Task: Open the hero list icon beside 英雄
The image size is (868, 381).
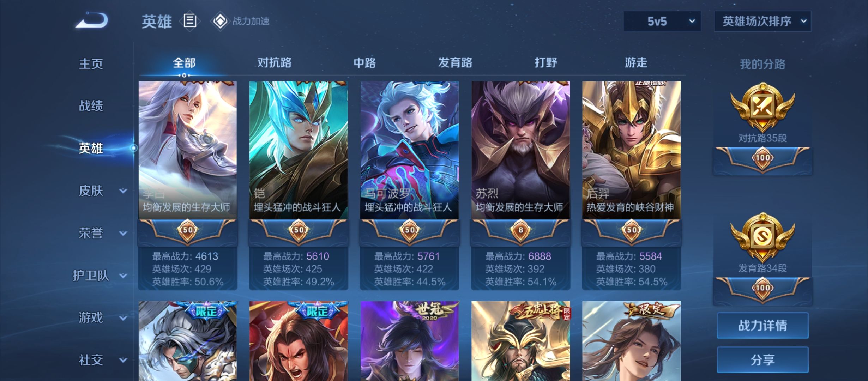Action: pyautogui.click(x=190, y=21)
